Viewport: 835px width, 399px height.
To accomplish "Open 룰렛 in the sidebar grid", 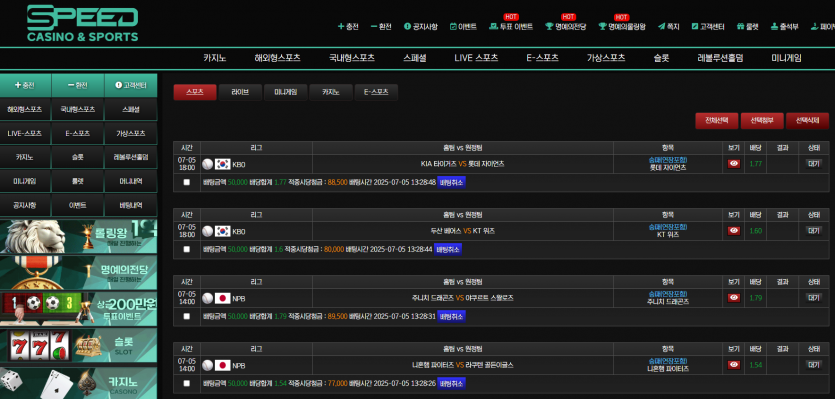I will 78,181.
